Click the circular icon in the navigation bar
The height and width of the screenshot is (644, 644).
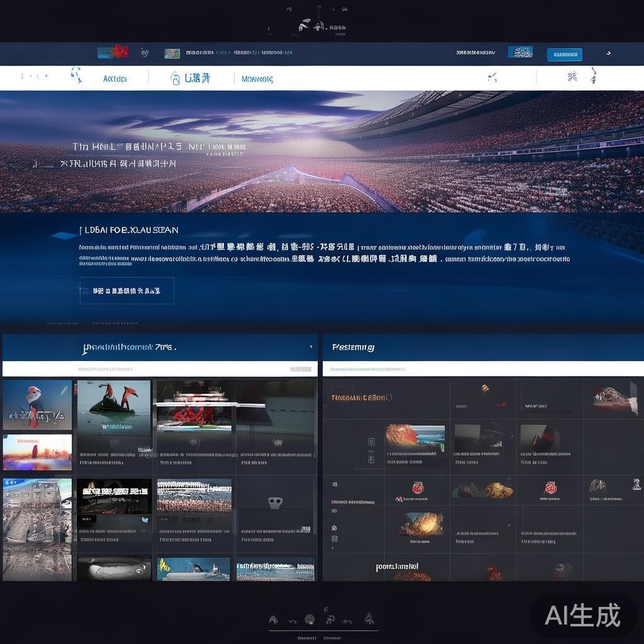pos(175,79)
